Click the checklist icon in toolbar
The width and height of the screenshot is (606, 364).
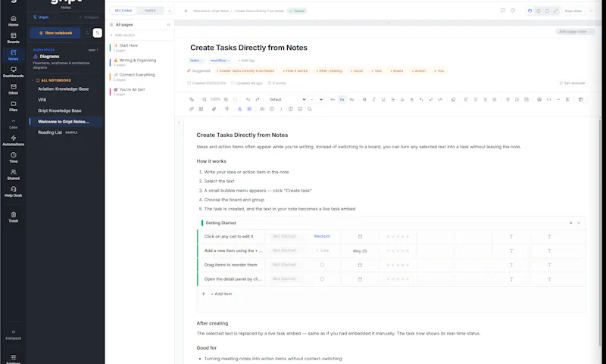(x=526, y=100)
